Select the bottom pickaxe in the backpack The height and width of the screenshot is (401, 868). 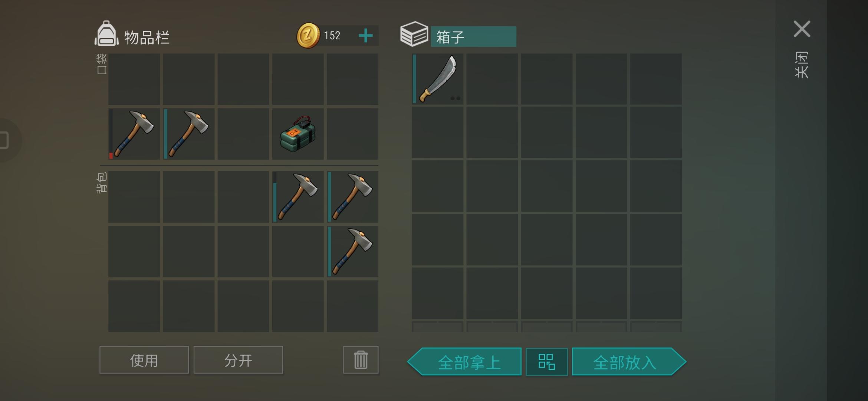353,251
